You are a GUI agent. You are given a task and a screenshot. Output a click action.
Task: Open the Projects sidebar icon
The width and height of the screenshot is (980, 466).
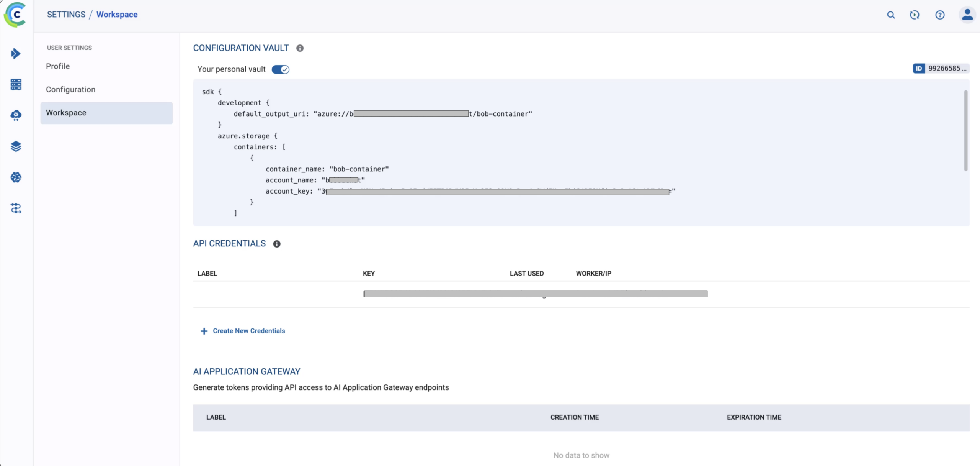(16, 54)
